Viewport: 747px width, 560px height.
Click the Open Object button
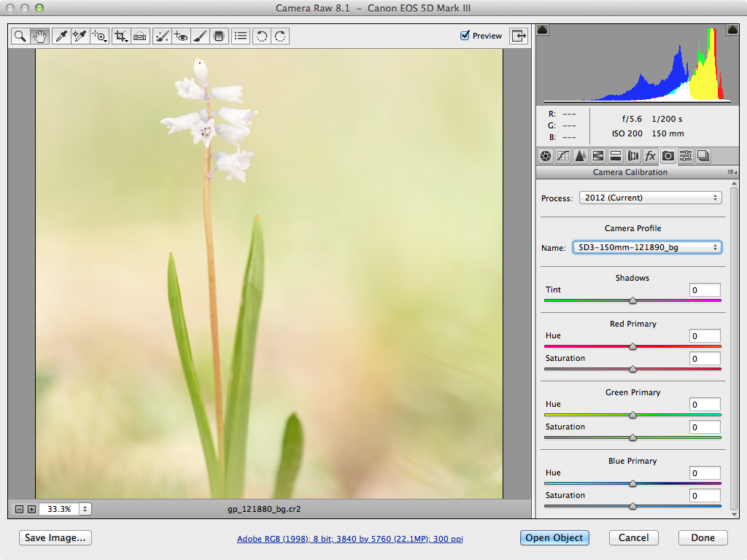[x=554, y=537]
